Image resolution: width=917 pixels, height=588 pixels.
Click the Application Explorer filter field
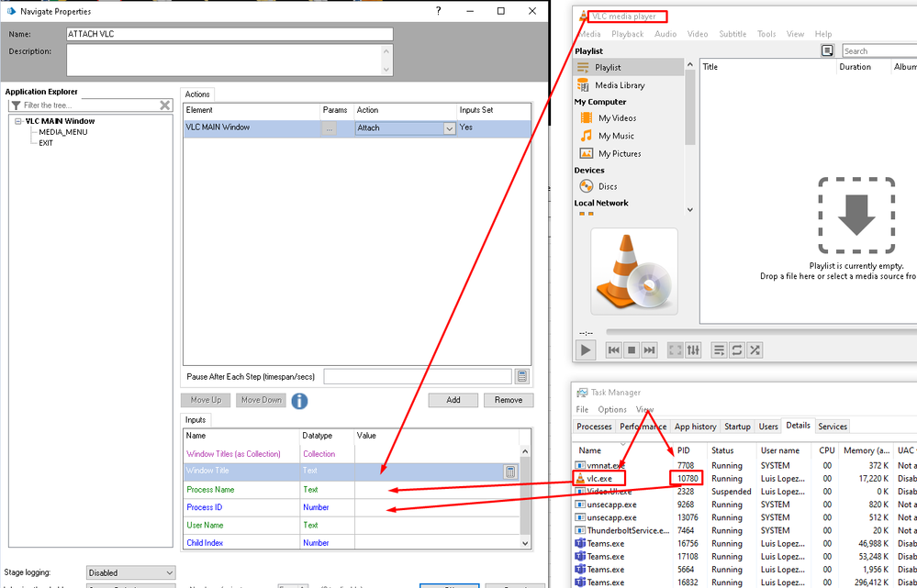click(91, 105)
